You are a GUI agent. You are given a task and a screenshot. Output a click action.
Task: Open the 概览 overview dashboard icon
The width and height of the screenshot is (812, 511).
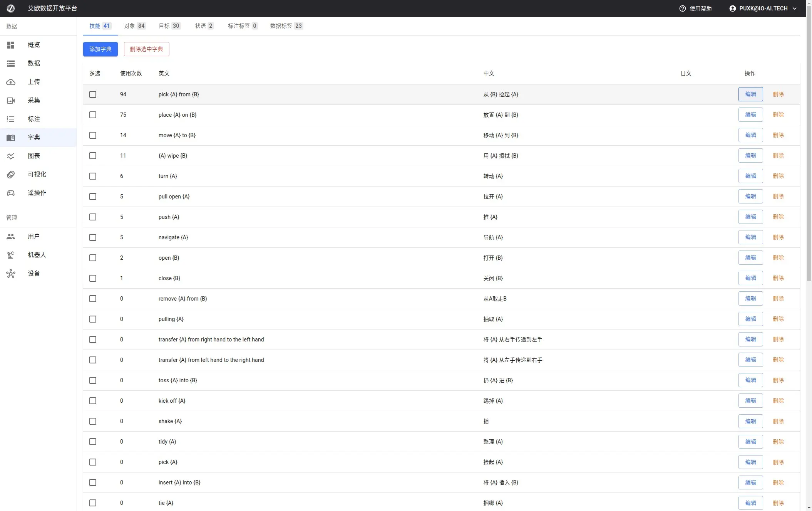11,45
